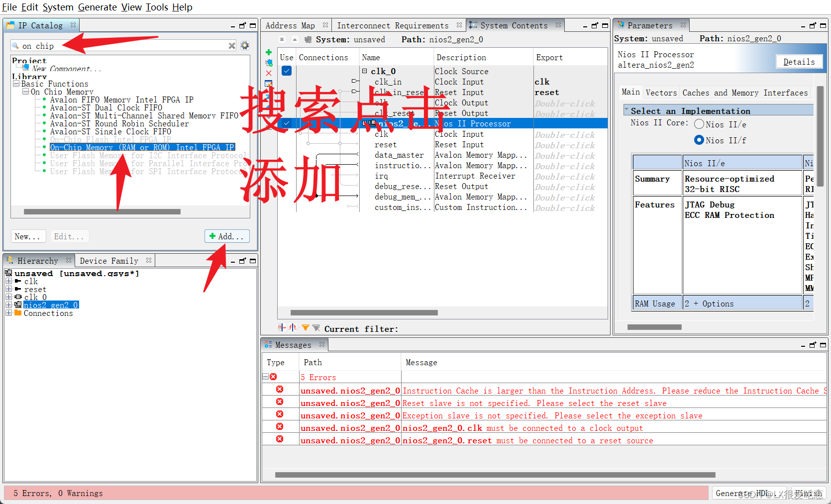Click New Component... in Project tree
Screen dimensions: 831x504
click(x=67, y=69)
